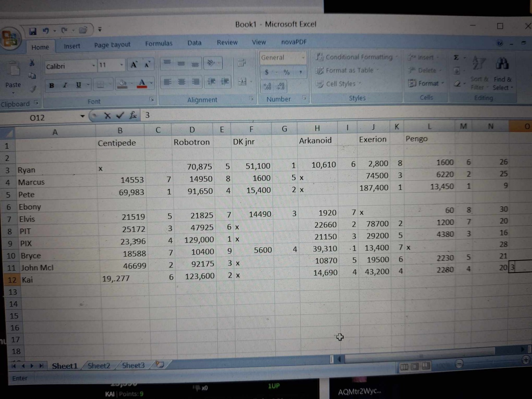Open Format as Table dropdown
The image size is (532, 399).
[x=347, y=70]
